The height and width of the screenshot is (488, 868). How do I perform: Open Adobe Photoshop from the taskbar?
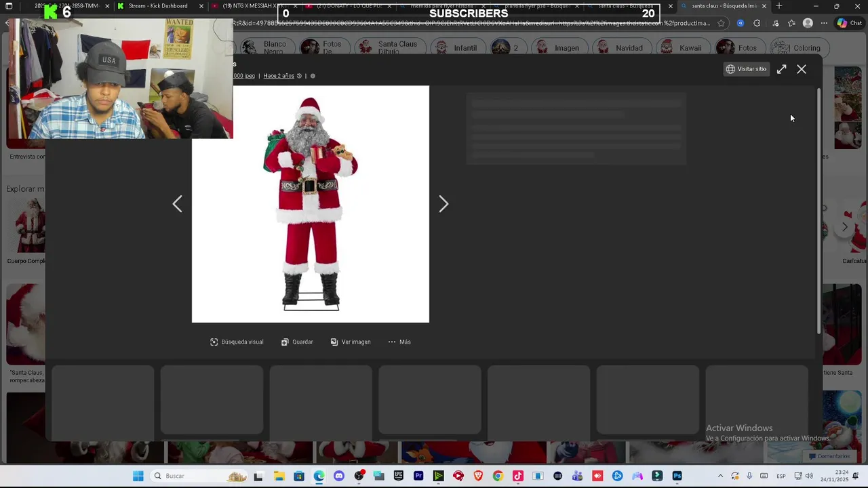coord(677,476)
